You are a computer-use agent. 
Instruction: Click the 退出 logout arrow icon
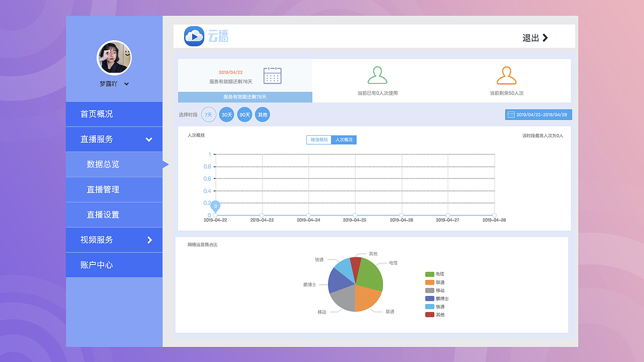(545, 38)
